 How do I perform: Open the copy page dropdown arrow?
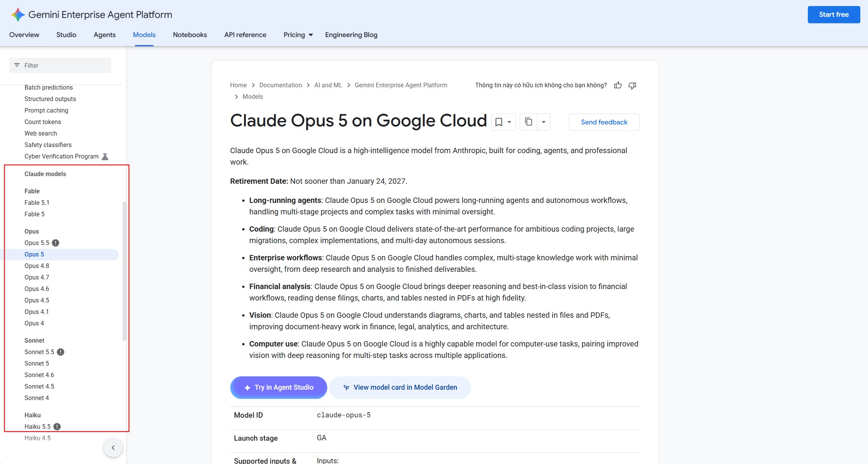pyautogui.click(x=543, y=122)
